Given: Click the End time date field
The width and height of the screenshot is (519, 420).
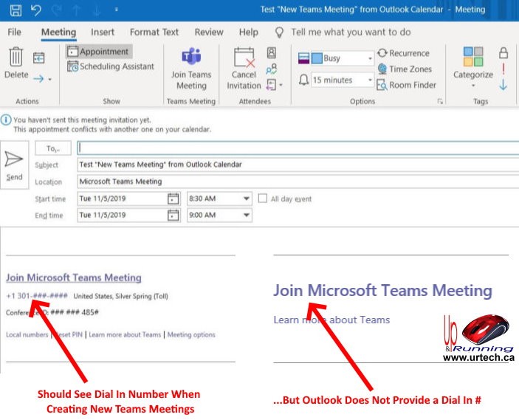Looking at the screenshot, I should [x=122, y=215].
